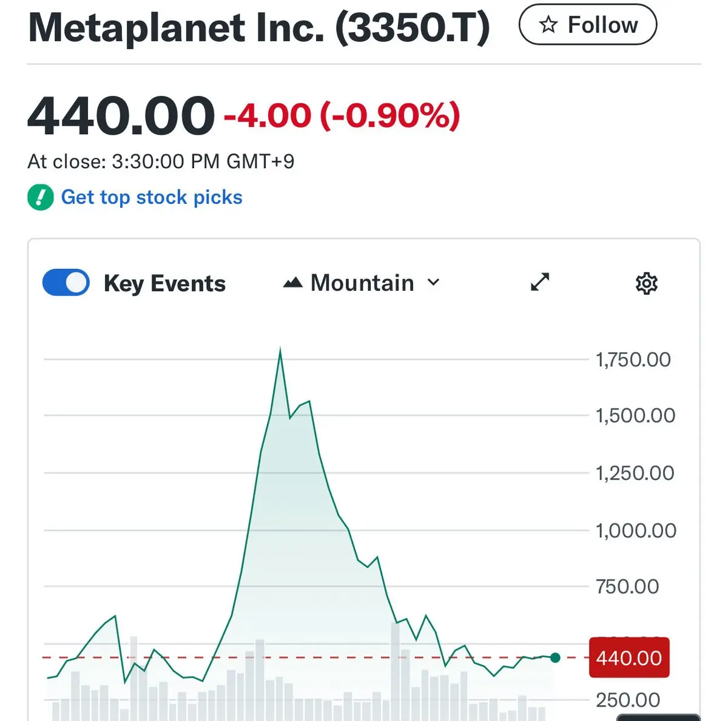Expand chart to full screen
The width and height of the screenshot is (728, 721).
pyautogui.click(x=539, y=282)
